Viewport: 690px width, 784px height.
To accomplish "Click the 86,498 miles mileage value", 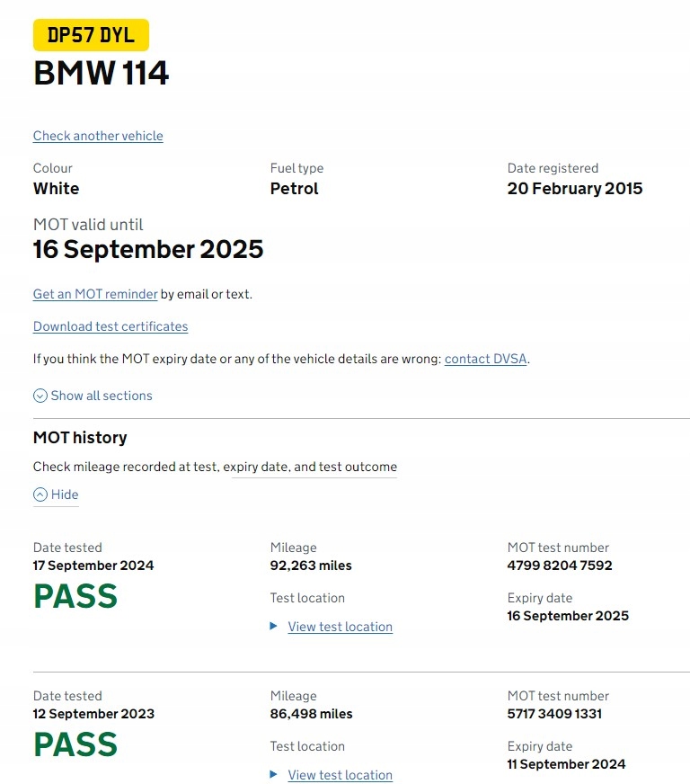I will click(311, 714).
